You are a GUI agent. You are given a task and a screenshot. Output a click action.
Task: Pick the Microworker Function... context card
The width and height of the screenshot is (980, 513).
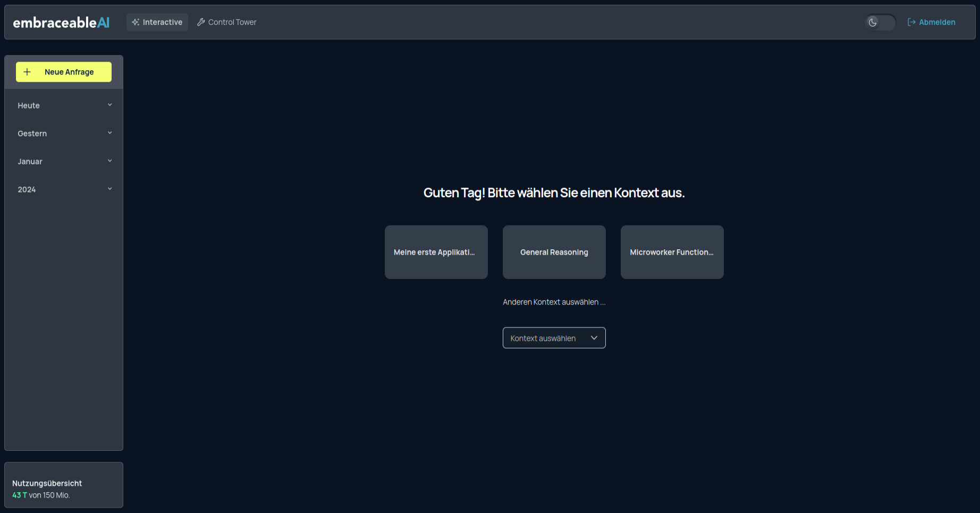[672, 252]
